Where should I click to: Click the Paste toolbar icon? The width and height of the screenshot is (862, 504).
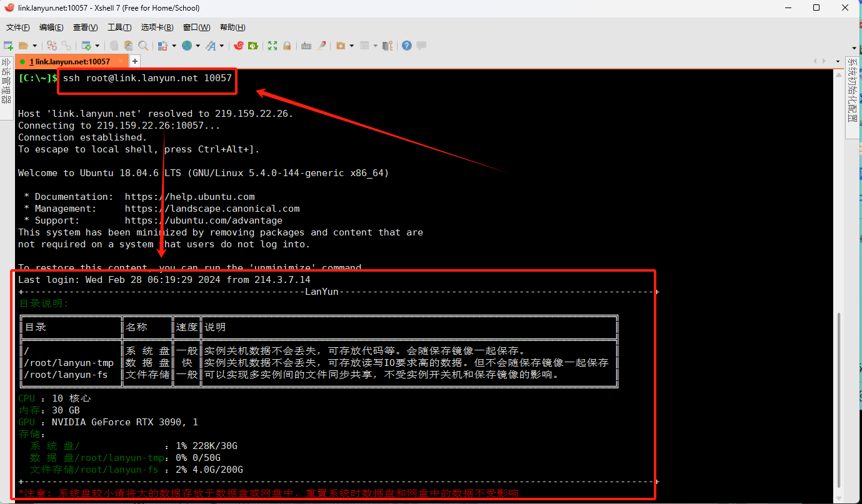(128, 46)
